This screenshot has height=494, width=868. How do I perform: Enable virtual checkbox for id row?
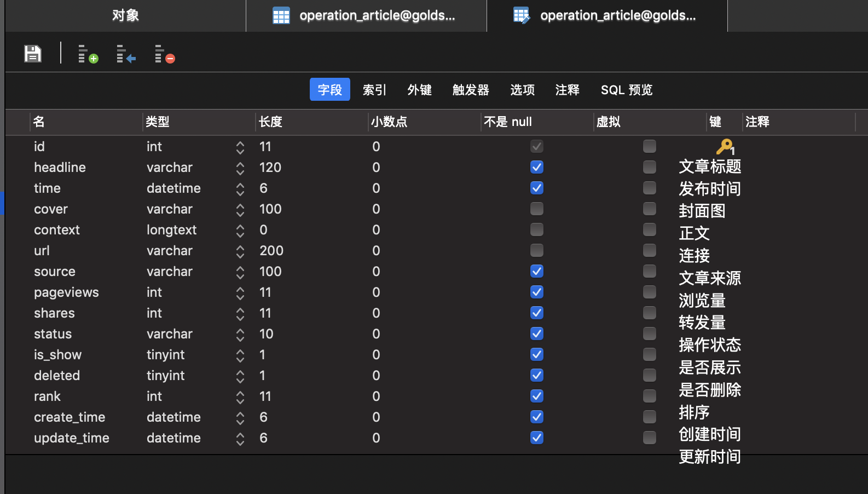[x=650, y=146]
